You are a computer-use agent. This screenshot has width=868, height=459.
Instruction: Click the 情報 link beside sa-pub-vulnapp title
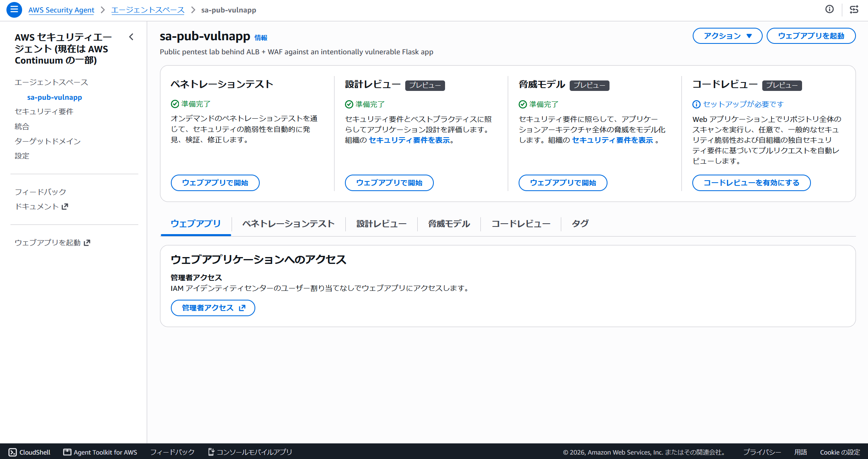point(261,38)
